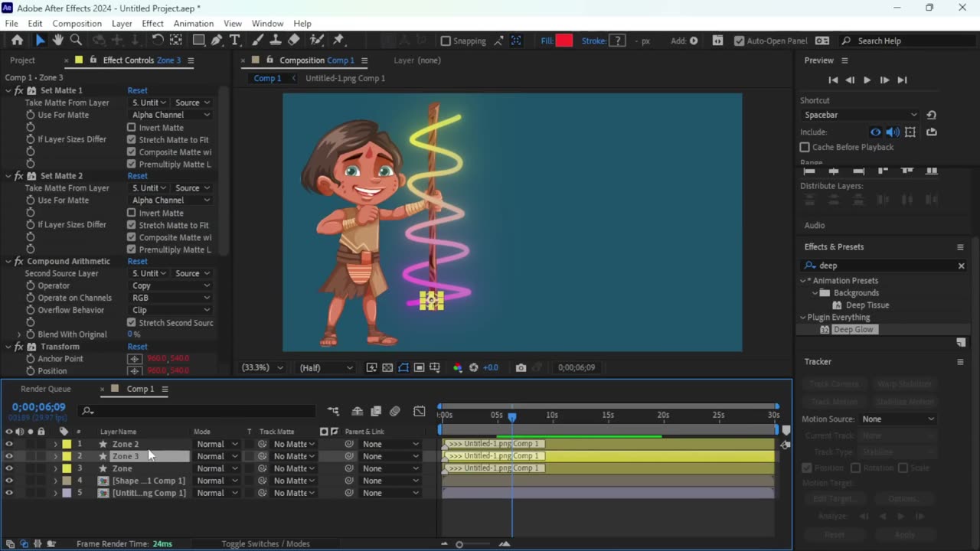Viewport: 980px width, 551px height.
Task: Click Toggle Switches / Modes button
Action: pyautogui.click(x=266, y=544)
